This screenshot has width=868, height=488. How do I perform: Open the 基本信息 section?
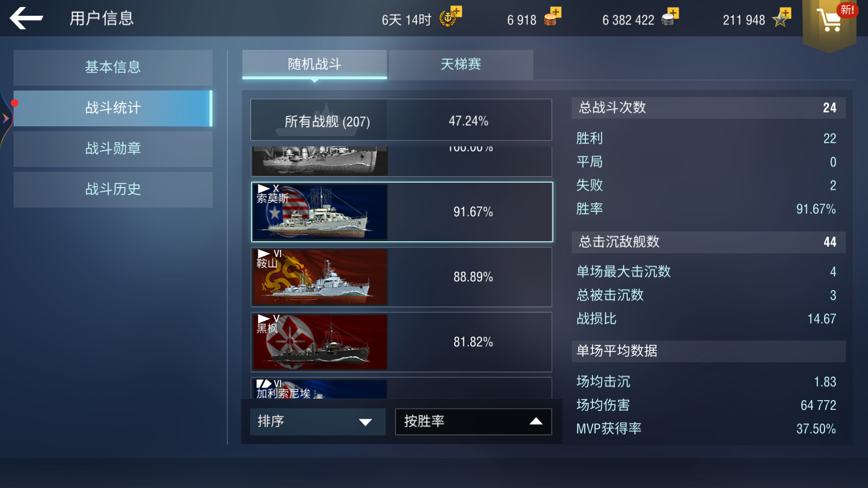point(113,67)
